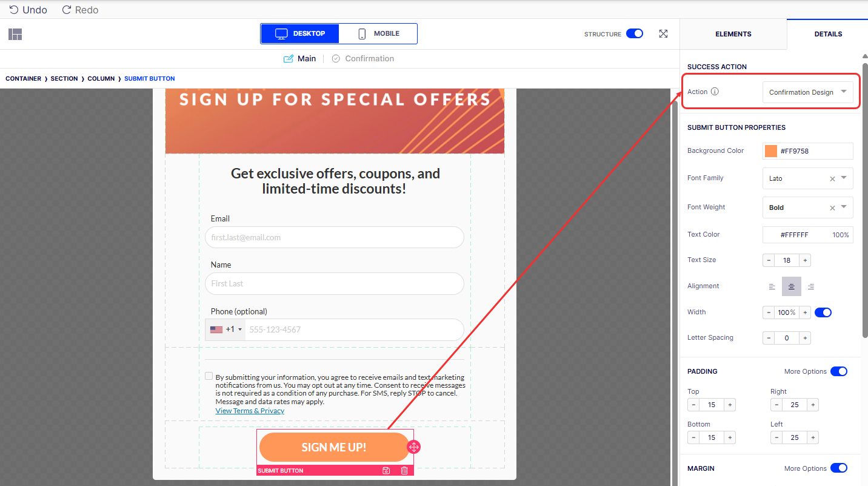Click the Background Color orange swatch
The height and width of the screenshot is (486, 868).
pyautogui.click(x=771, y=151)
